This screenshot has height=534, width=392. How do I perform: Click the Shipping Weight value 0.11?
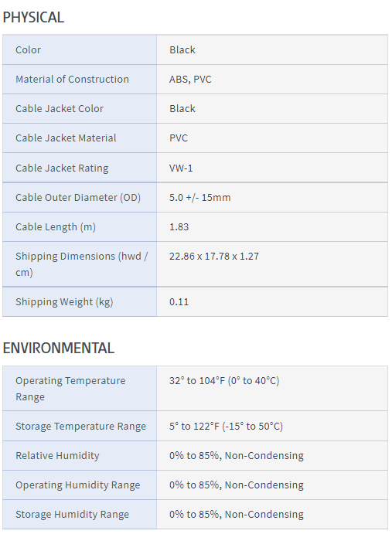click(x=179, y=301)
